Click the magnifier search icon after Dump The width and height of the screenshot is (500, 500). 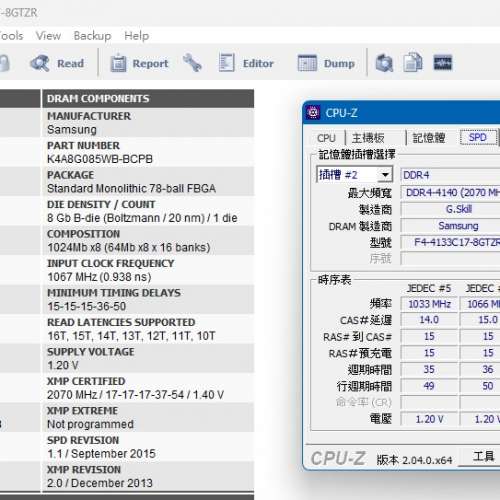click(x=384, y=63)
